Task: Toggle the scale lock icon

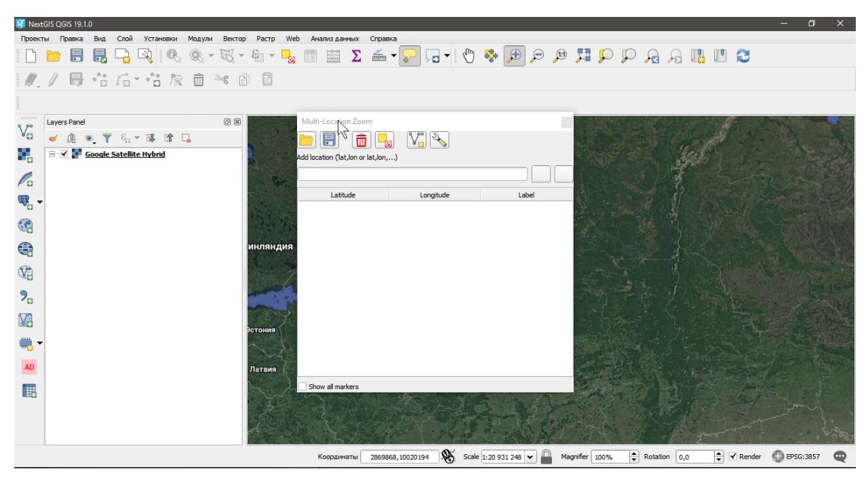Action: tap(546, 457)
